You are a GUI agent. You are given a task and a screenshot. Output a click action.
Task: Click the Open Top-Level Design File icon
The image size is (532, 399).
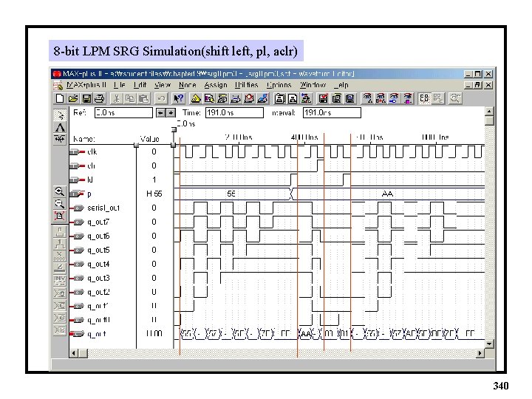click(x=307, y=98)
